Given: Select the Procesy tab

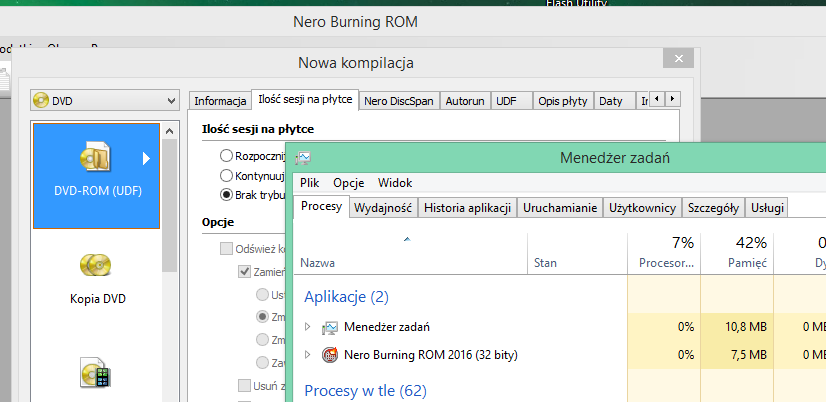Looking at the screenshot, I should click(321, 207).
